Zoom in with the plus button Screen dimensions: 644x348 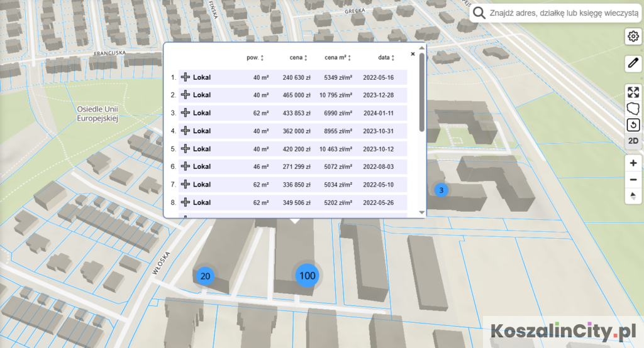click(633, 163)
